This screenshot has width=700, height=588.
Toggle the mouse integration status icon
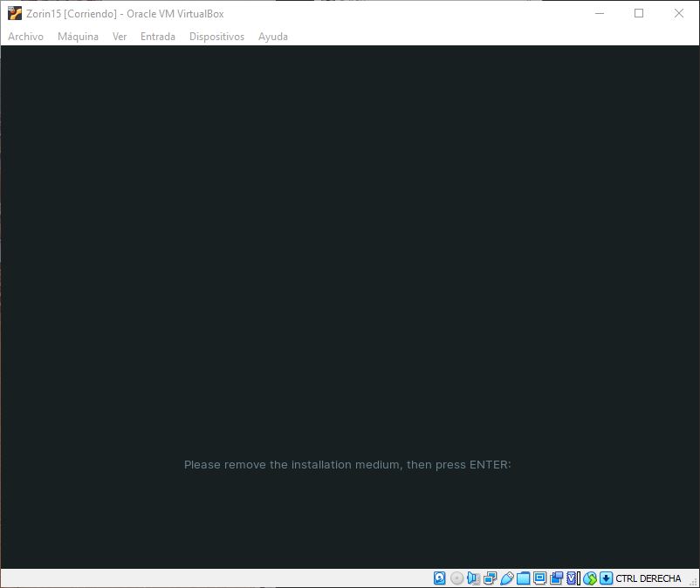(589, 578)
